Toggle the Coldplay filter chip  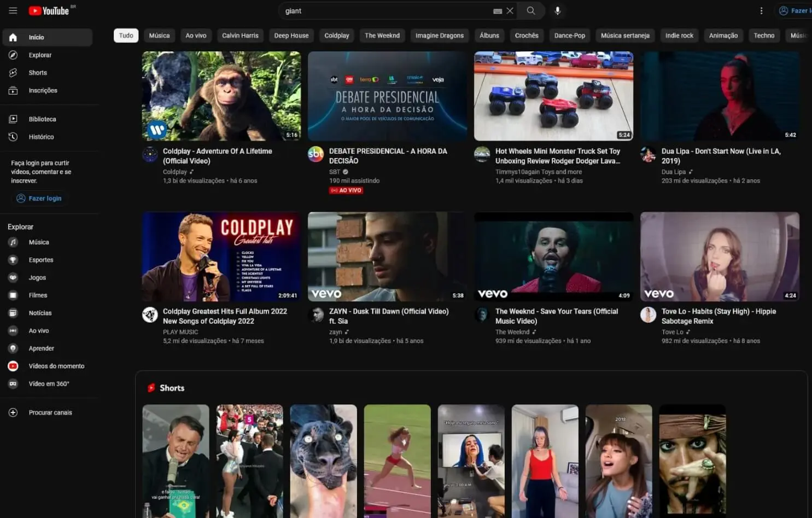[336, 35]
